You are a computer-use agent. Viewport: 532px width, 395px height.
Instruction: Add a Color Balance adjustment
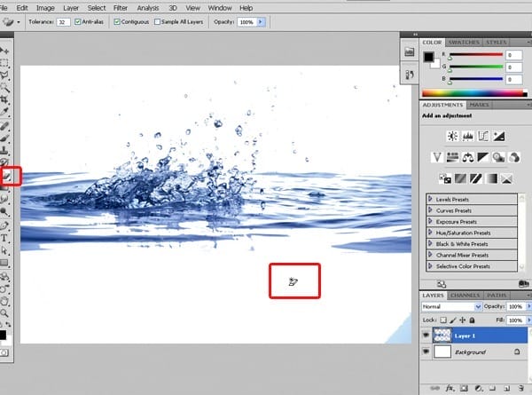pos(468,157)
